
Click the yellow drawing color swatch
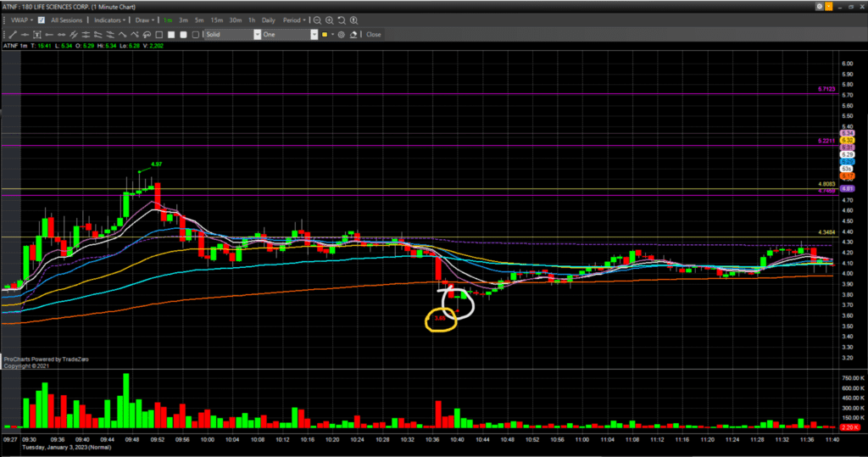[325, 35]
